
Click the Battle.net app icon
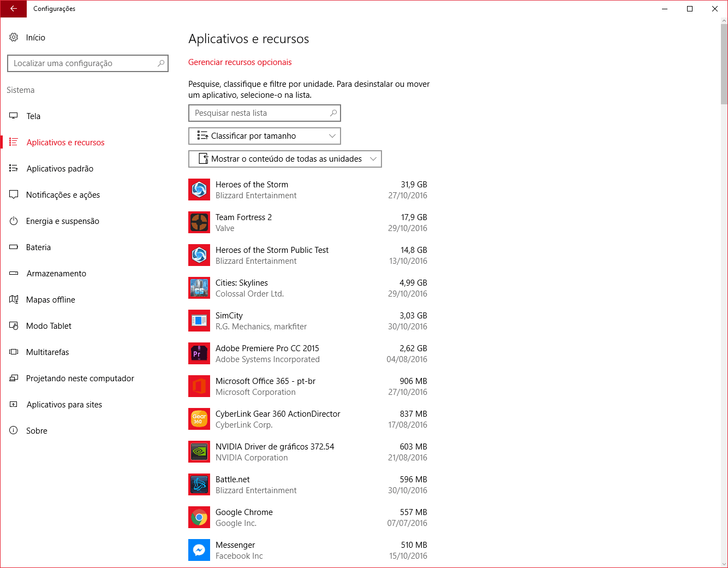tap(199, 484)
